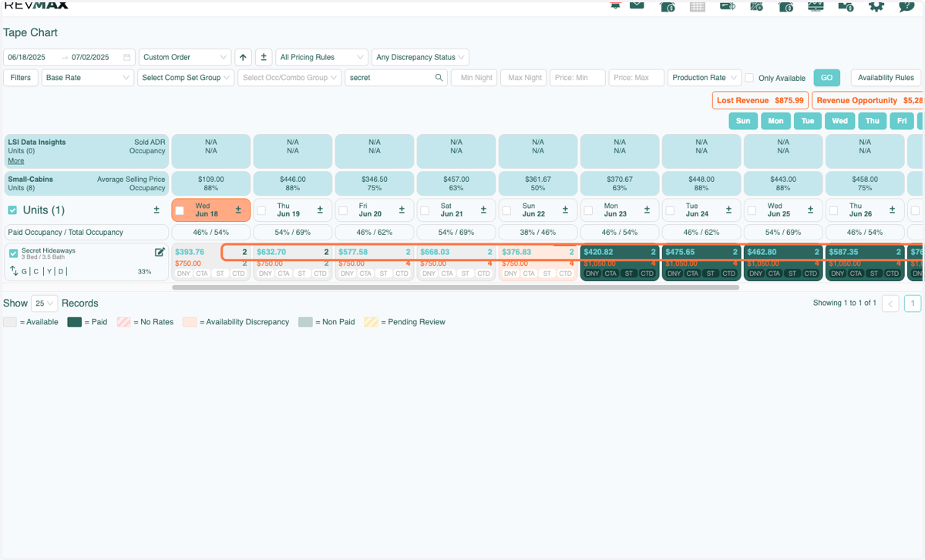Enable the Only Available checkbox
Viewport: 925px width, 560px height.
(x=750, y=78)
